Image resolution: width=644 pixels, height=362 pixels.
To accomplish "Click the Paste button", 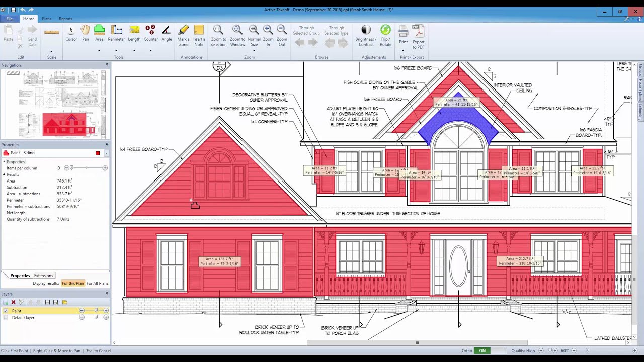I will 9,33.
